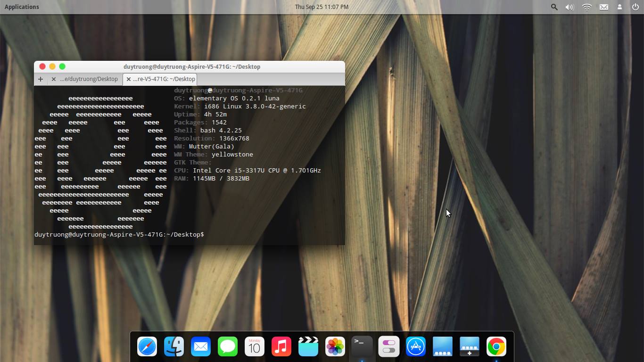Close the terminal window with red button
644x362 pixels.
[42, 66]
